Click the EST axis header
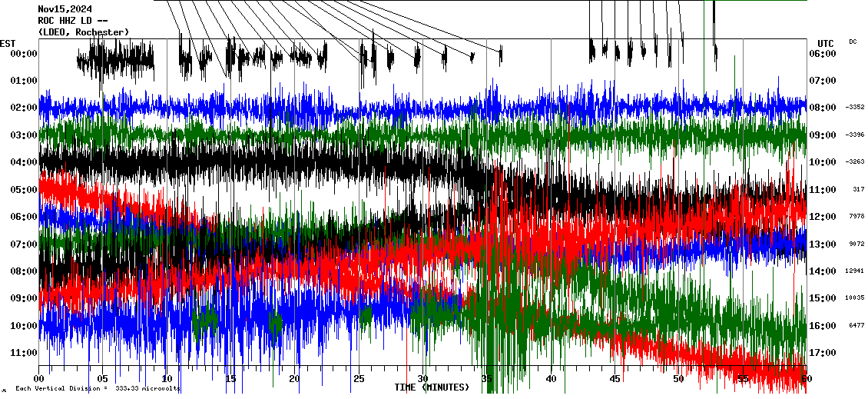The width and height of the screenshot is (868, 399). pos(8,44)
